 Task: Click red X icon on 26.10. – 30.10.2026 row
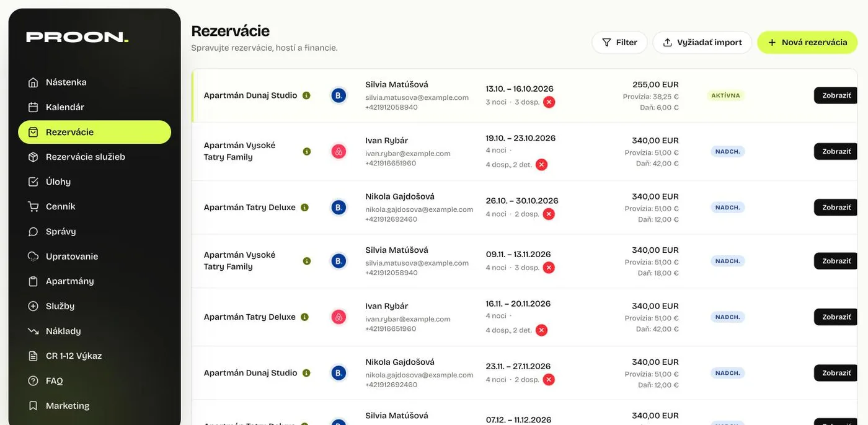[548, 214]
